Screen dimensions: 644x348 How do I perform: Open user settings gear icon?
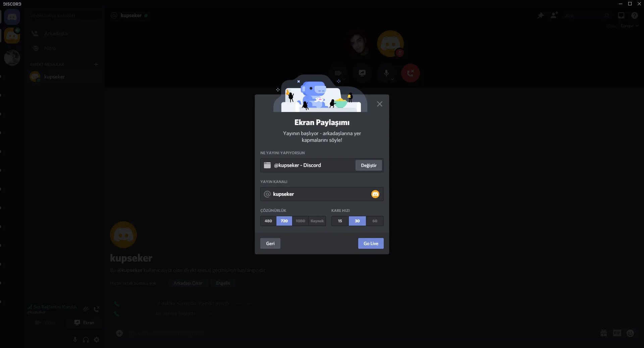click(x=97, y=340)
